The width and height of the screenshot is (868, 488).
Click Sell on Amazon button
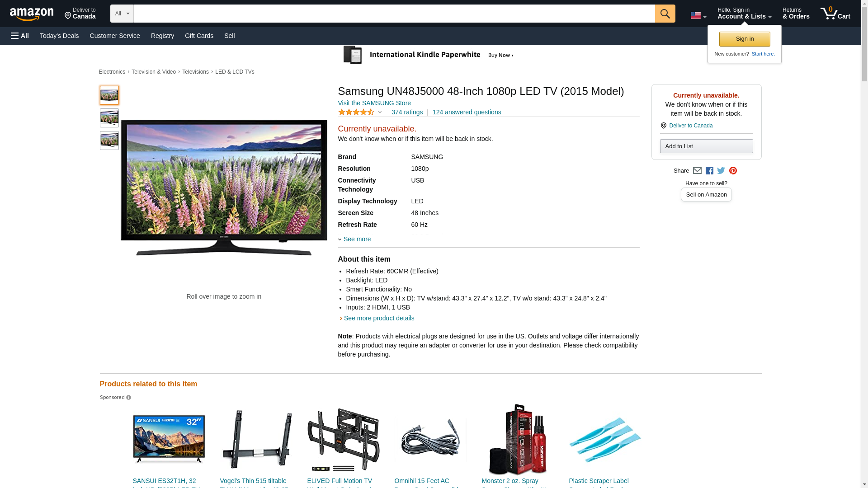coord(706,194)
